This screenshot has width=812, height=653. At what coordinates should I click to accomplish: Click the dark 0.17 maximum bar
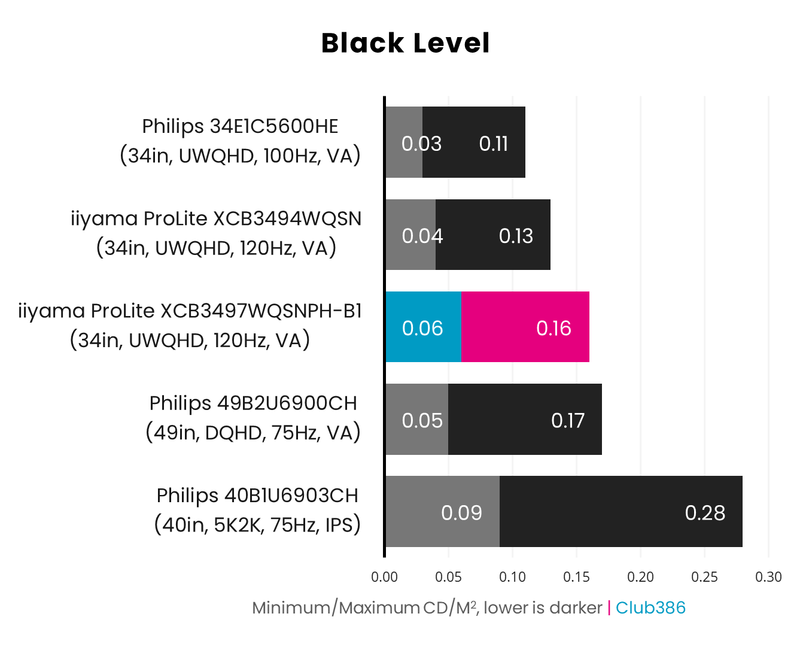(x=525, y=420)
